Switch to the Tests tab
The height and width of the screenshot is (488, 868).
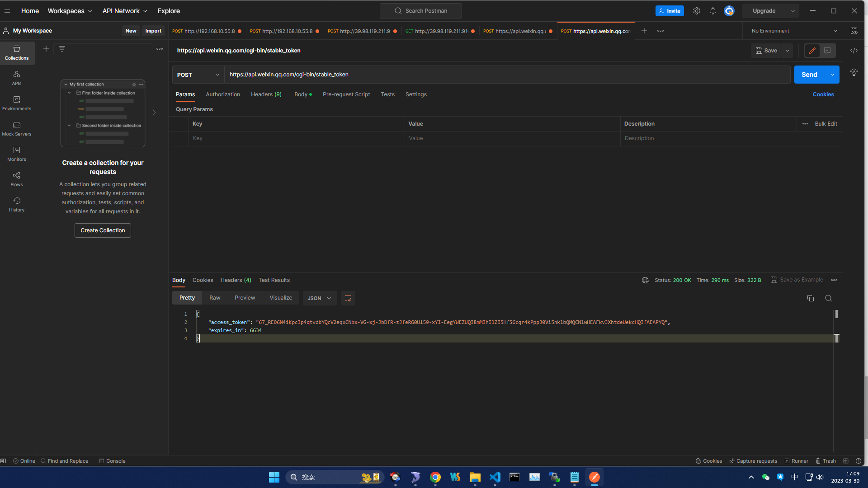pos(388,94)
